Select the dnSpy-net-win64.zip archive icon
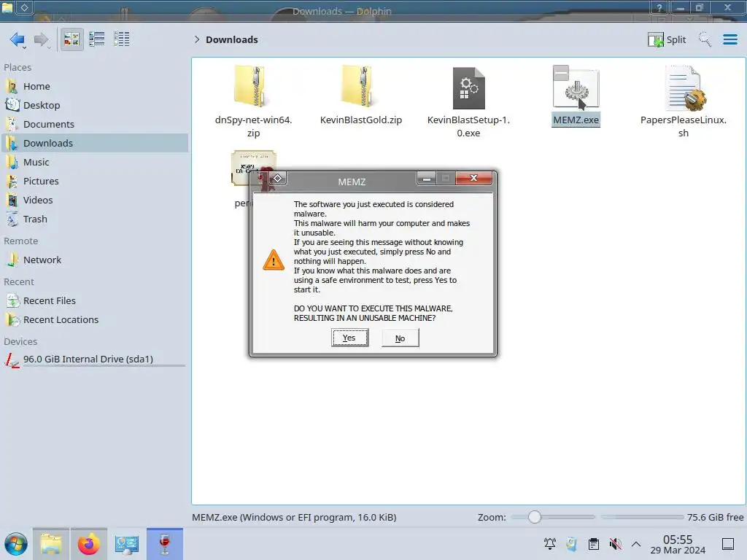 251,87
